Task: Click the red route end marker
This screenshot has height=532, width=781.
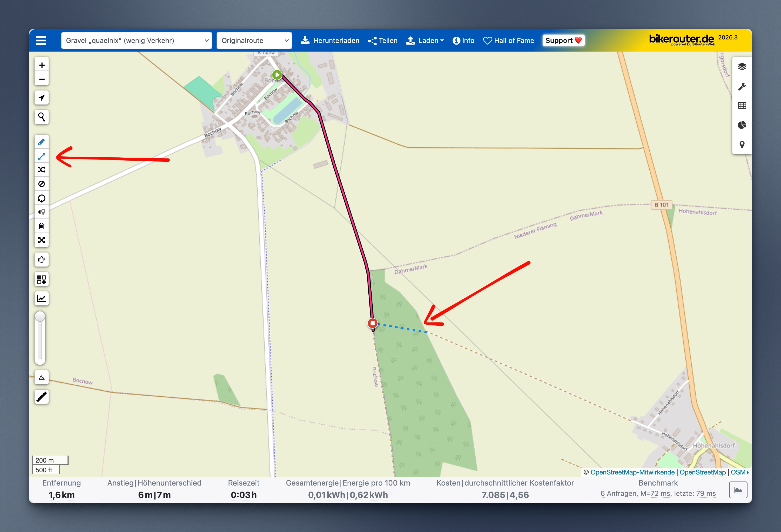Action: (x=372, y=323)
